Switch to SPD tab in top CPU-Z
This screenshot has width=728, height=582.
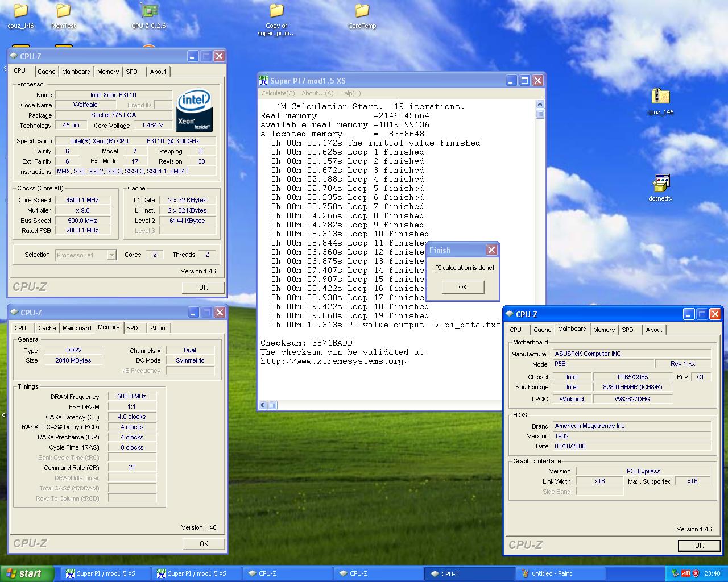point(132,72)
